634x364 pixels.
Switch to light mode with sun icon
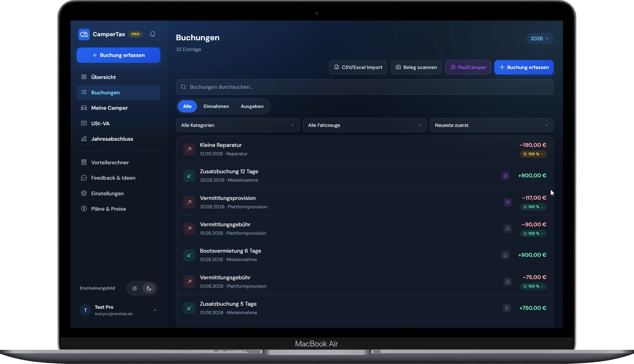[135, 288]
